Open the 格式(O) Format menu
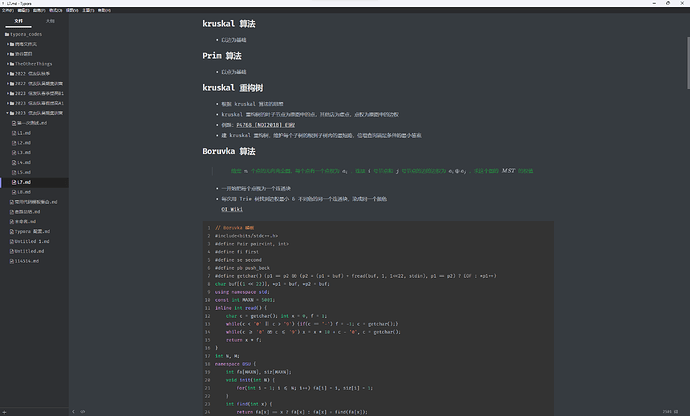Image resolution: width=690 pixels, height=416 pixels. (55, 10)
